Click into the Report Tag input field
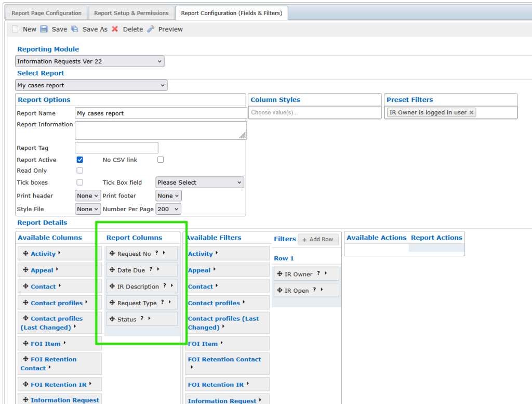Screen dimensions: 532x404 click(116, 148)
